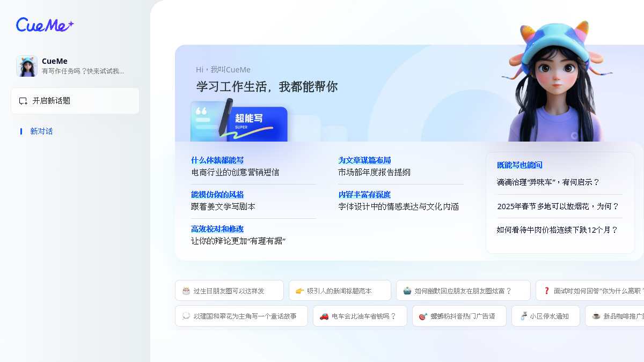
Task: Open 字体设计中的情感表达与文化内涵 prompt
Action: [x=398, y=207]
